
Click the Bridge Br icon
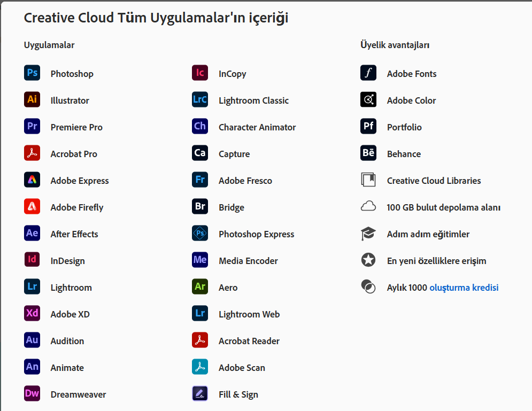tap(200, 206)
